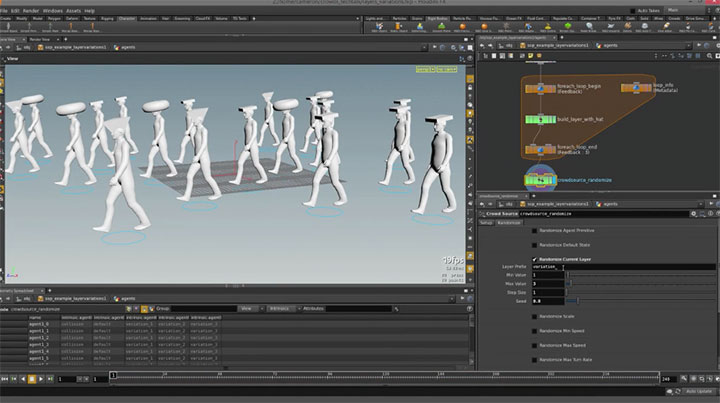
Task: Adjust the Seed slider handle
Action: tap(578, 301)
